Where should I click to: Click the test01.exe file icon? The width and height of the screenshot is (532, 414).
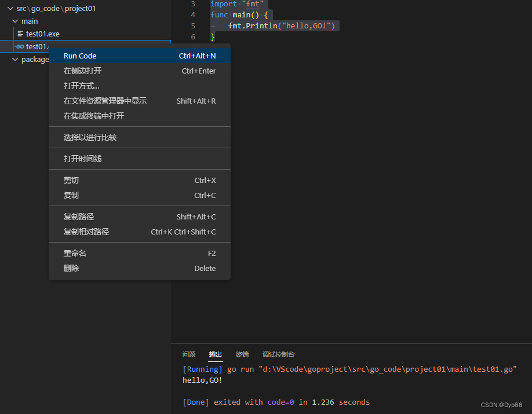pos(20,34)
